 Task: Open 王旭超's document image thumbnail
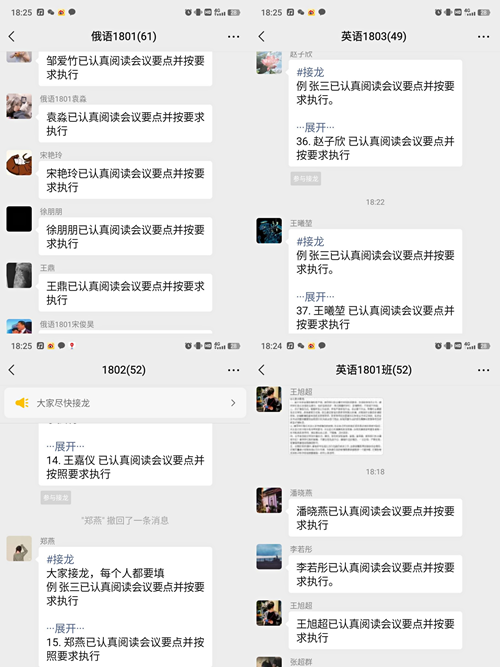[x=336, y=426]
